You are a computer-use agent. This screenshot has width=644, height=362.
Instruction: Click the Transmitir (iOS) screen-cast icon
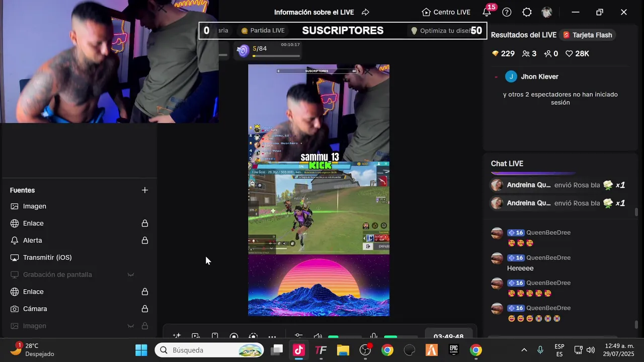point(15,257)
